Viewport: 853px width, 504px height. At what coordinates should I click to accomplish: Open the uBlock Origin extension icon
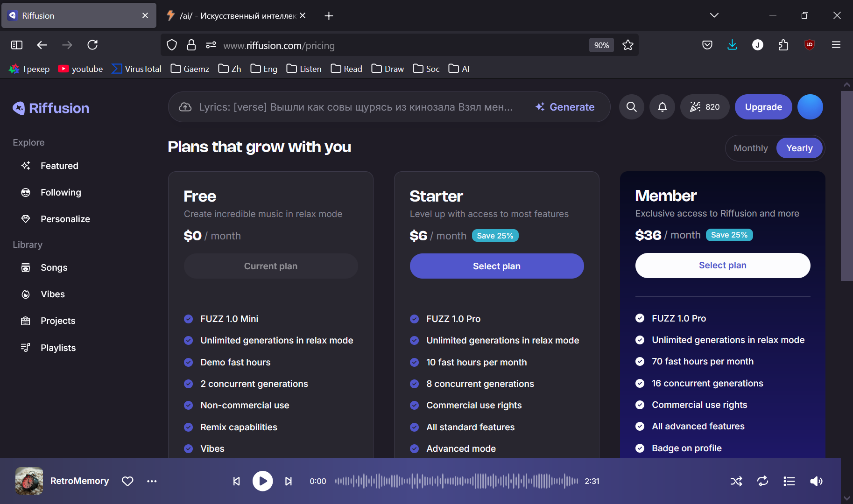(x=810, y=45)
